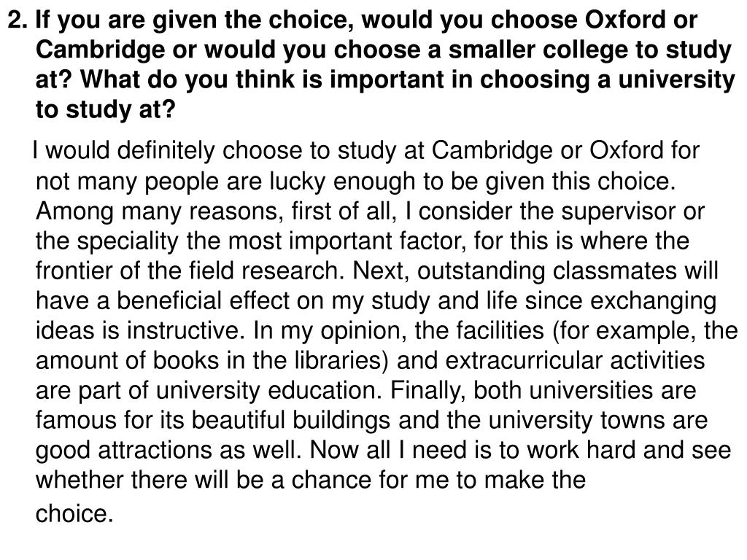Image resolution: width=747 pixels, height=560 pixels.
Task: Click the bold text 'smaller college to study'
Action: click(589, 51)
